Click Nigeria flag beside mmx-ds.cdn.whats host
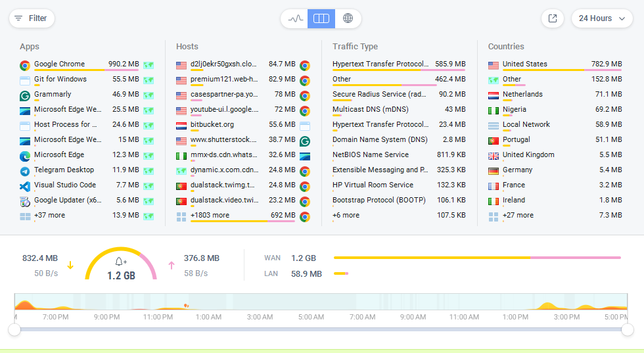The image size is (644, 353). [x=181, y=156]
